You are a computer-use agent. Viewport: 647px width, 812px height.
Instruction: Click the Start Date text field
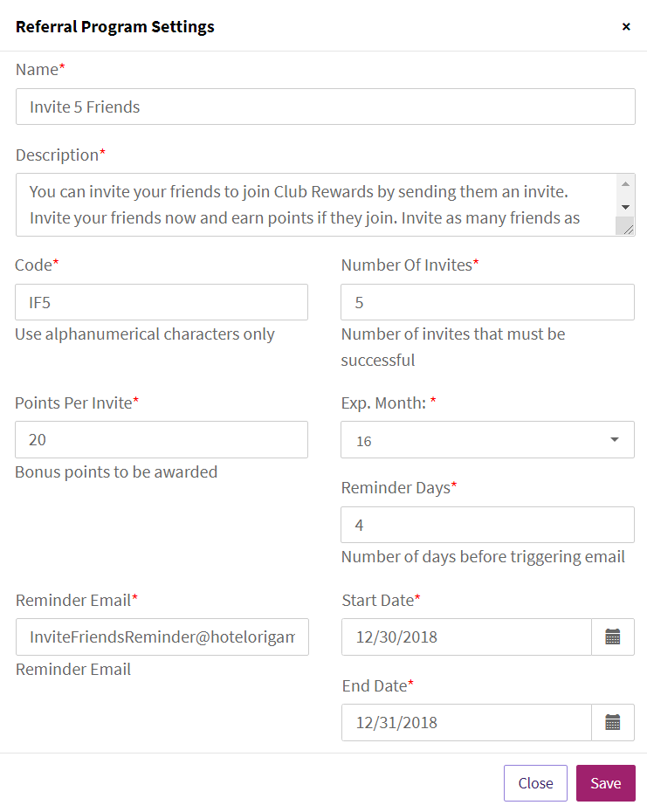(466, 637)
